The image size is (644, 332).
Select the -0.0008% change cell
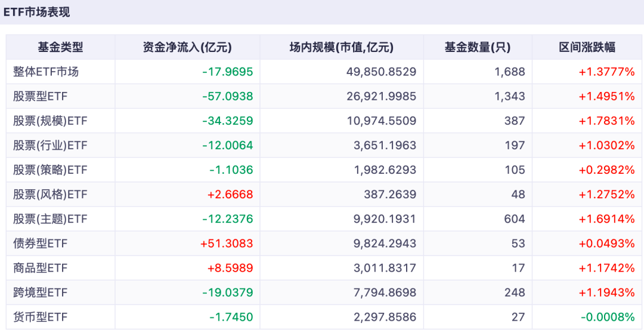pos(608,317)
